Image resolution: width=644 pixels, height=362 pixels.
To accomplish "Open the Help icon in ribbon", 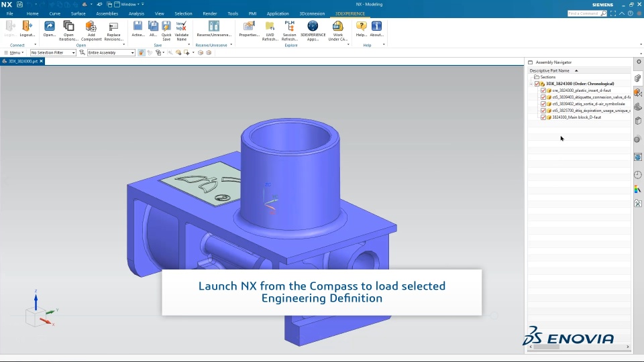I will pos(361,26).
